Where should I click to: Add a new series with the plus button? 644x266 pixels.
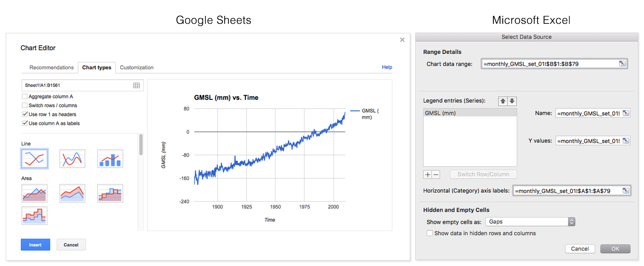pyautogui.click(x=428, y=175)
